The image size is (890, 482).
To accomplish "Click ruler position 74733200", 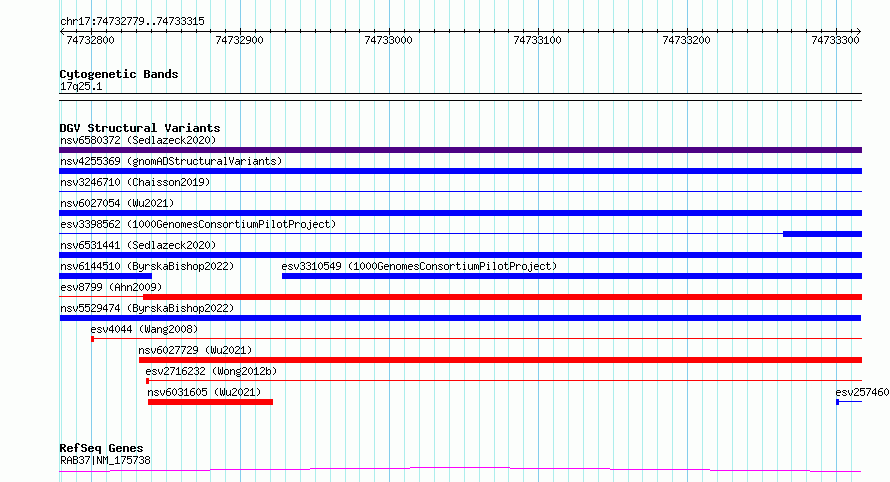I will coord(686,40).
